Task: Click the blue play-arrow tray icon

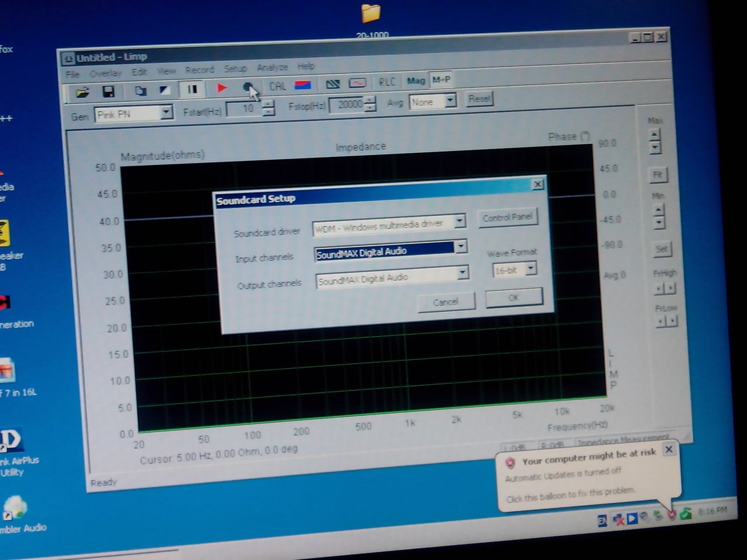Action: point(632,518)
